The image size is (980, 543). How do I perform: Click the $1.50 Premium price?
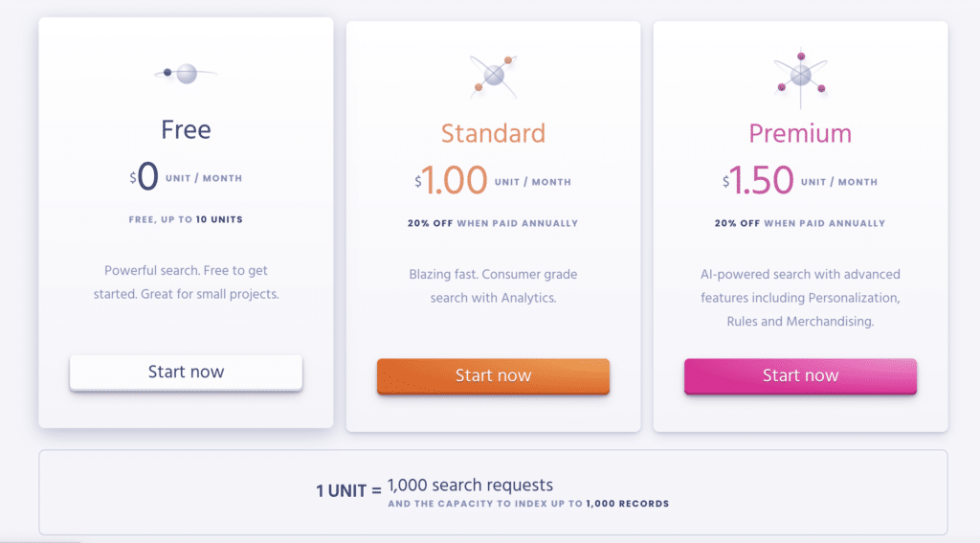click(801, 181)
